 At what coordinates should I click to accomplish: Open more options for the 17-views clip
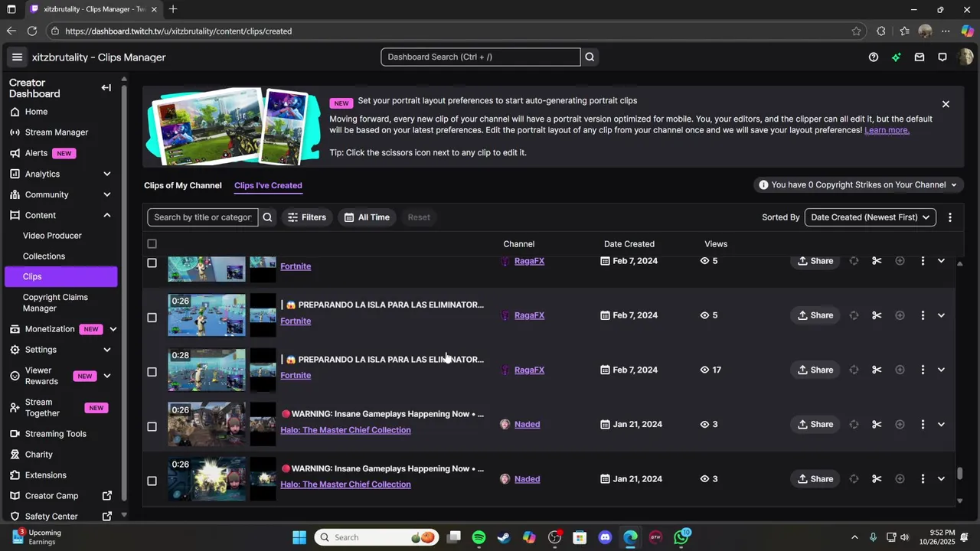point(923,370)
